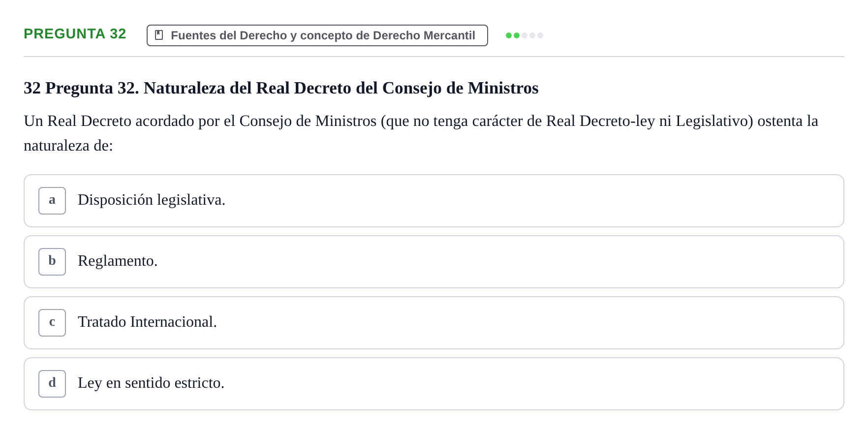The width and height of the screenshot is (868, 434).
Task: Open the Fuentes del Derecho topic tag
Action: pos(317,35)
